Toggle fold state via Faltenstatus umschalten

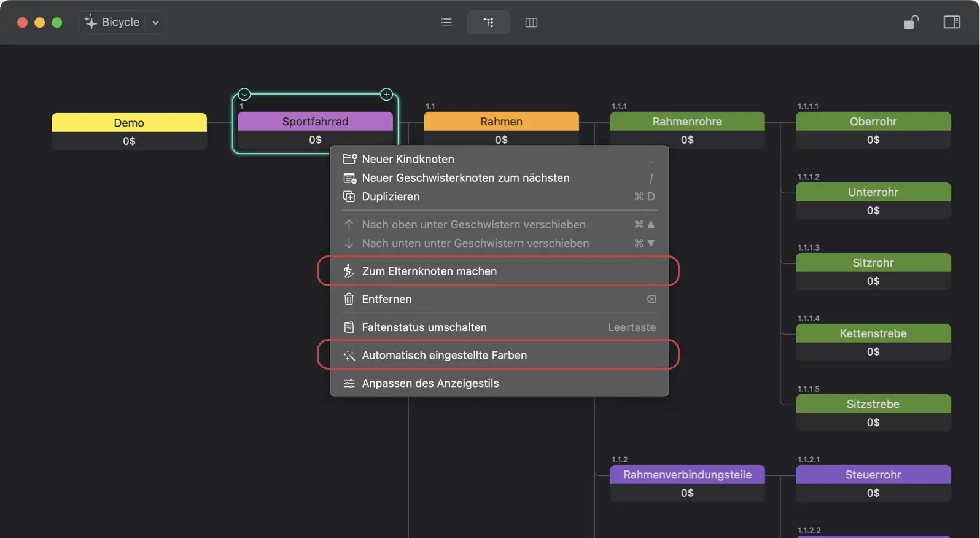(424, 327)
